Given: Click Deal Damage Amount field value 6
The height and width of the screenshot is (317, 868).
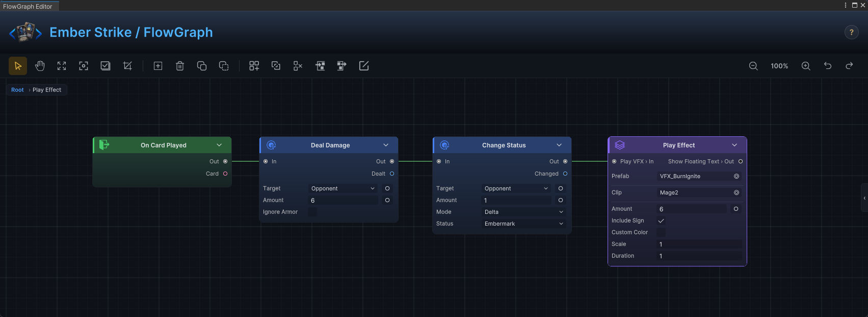Looking at the screenshot, I should pos(343,200).
